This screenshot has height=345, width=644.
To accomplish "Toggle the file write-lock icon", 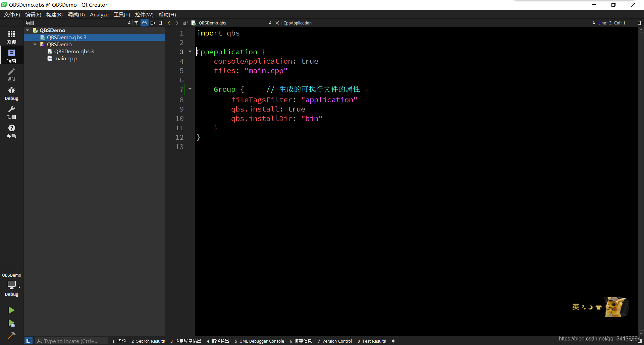I will (185, 23).
